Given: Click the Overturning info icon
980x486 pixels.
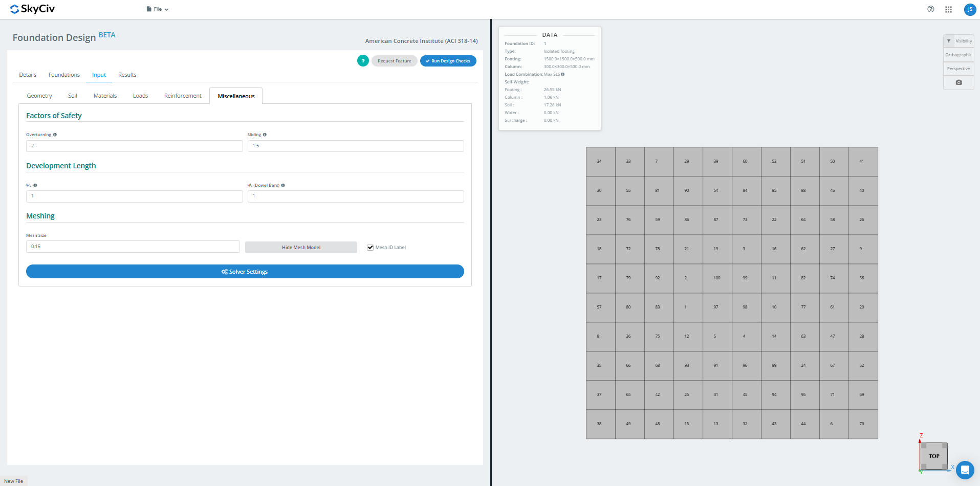Looking at the screenshot, I should pos(55,135).
